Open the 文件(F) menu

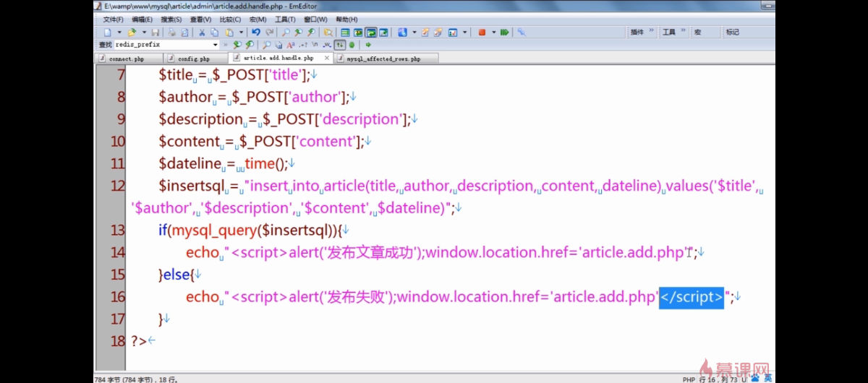tap(113, 20)
